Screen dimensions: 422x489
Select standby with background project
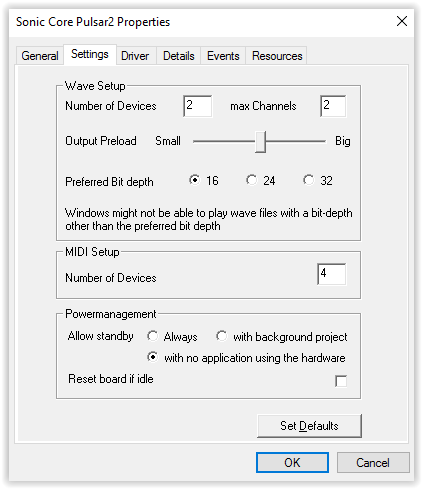point(222,336)
